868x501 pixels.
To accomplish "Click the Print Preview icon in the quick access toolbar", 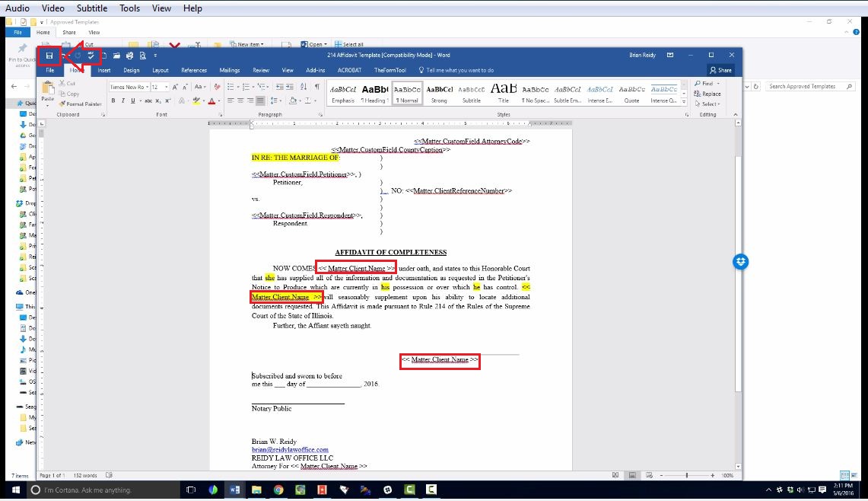I will [143, 56].
